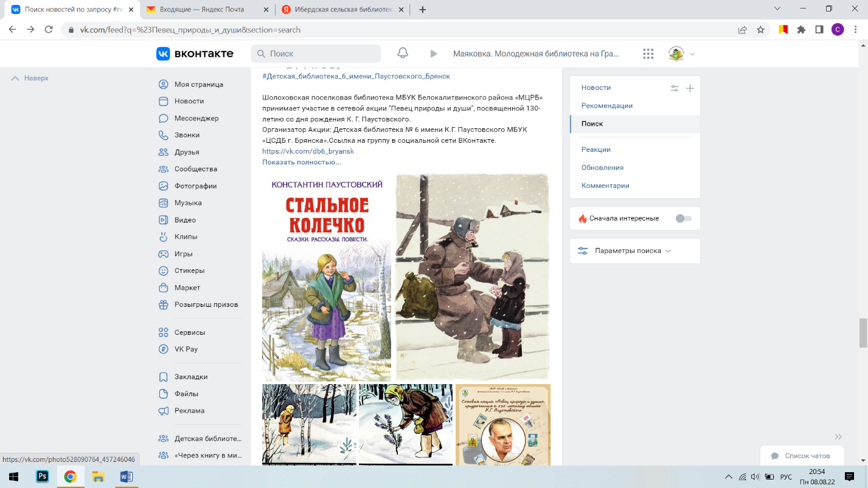868x488 pixels.
Task: Open Друзья in the left sidebar
Action: 187,152
